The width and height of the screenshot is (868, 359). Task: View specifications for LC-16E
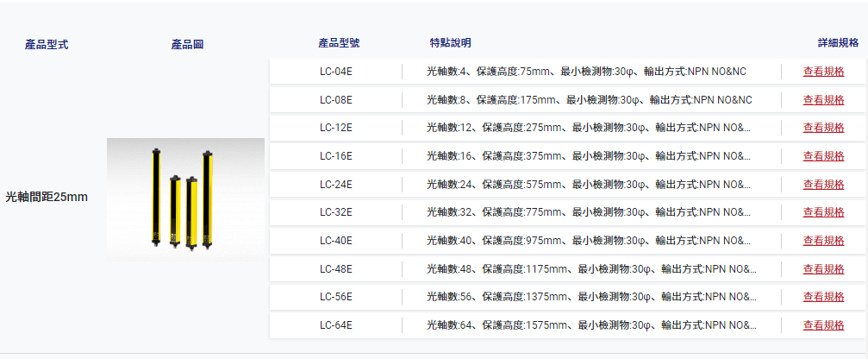(x=823, y=156)
